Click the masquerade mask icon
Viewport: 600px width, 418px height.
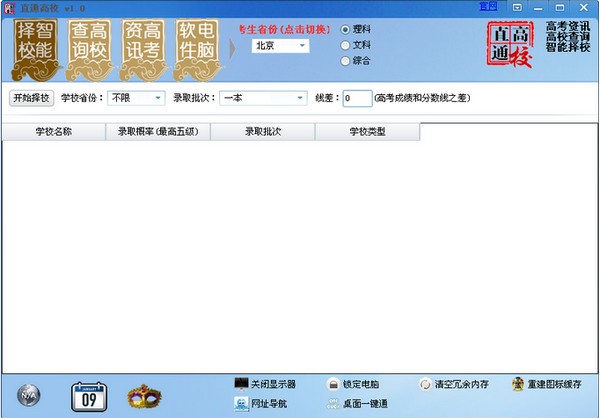tap(144, 397)
